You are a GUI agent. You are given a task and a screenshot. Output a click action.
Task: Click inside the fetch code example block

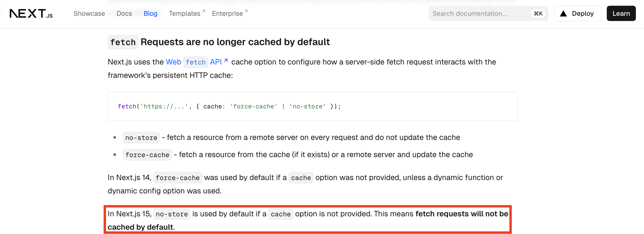(x=312, y=106)
